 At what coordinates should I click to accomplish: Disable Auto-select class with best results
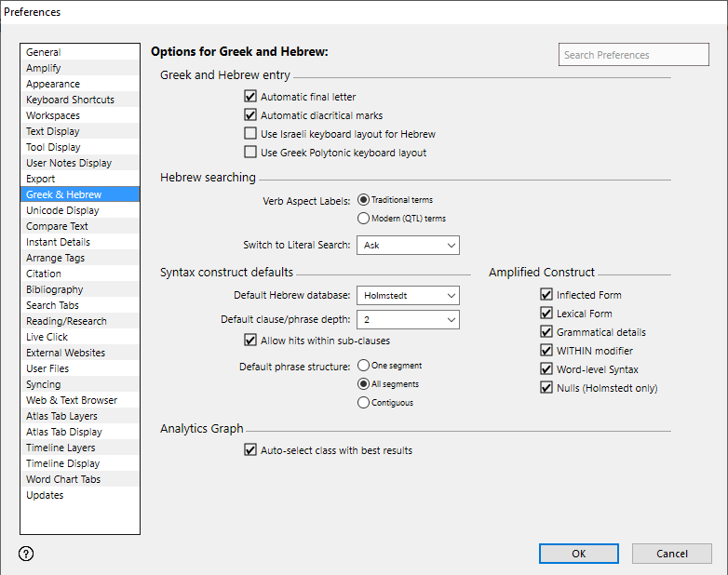250,450
